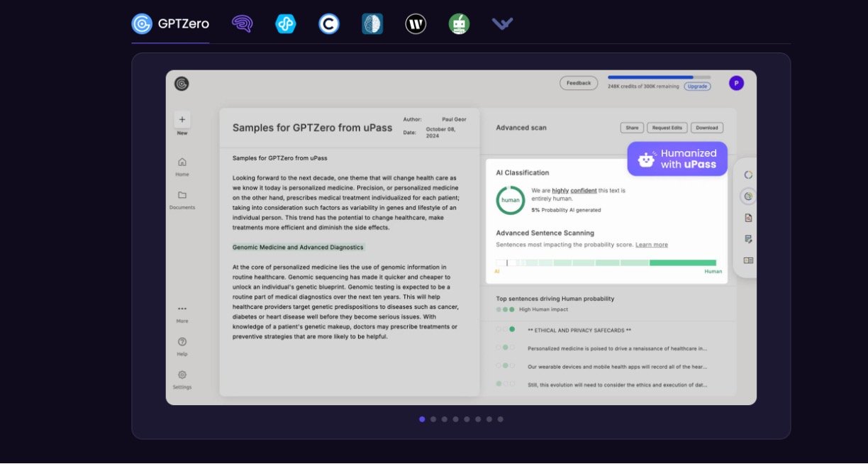Screen dimensions: 868x464
Task: Open Settings gear in the sidebar
Action: click(182, 378)
